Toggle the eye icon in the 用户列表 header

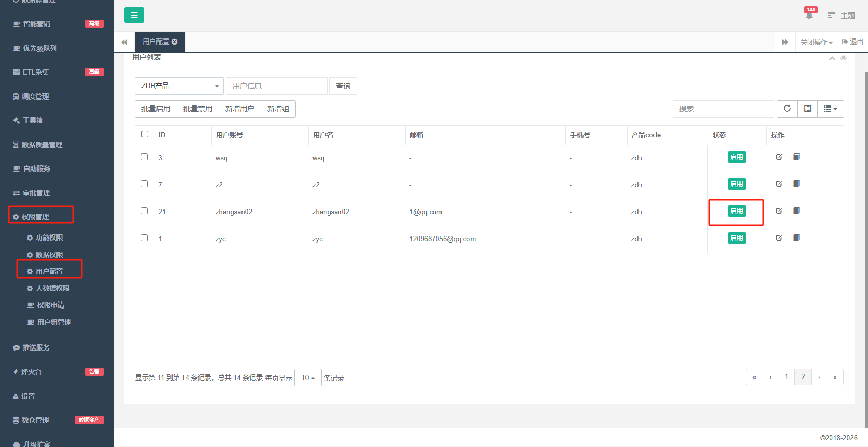(844, 58)
